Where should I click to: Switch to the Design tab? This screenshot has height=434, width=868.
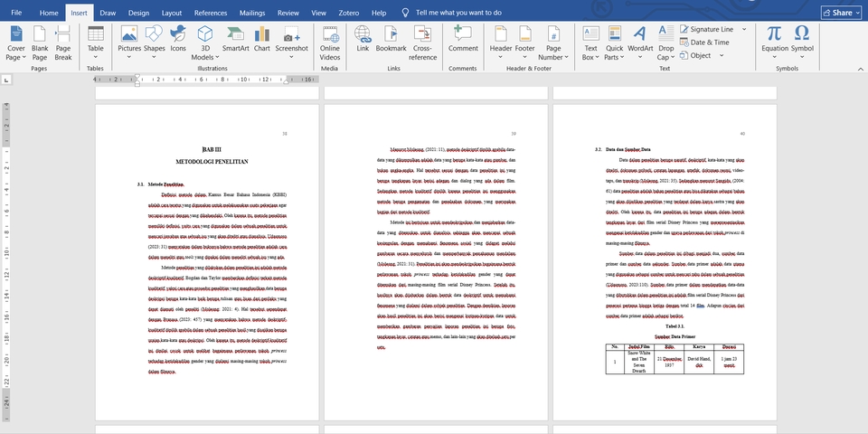coord(138,12)
